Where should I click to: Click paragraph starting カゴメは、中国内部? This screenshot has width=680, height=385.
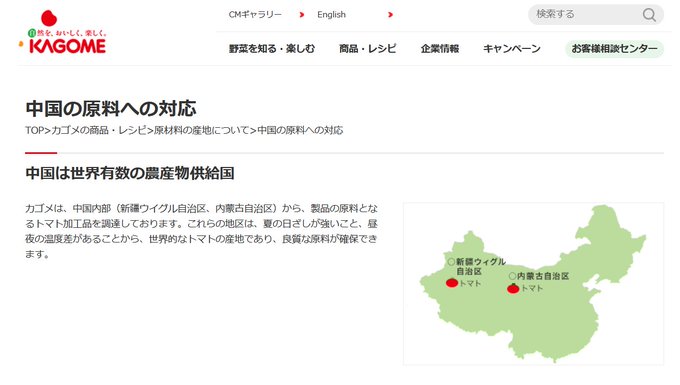click(202, 231)
